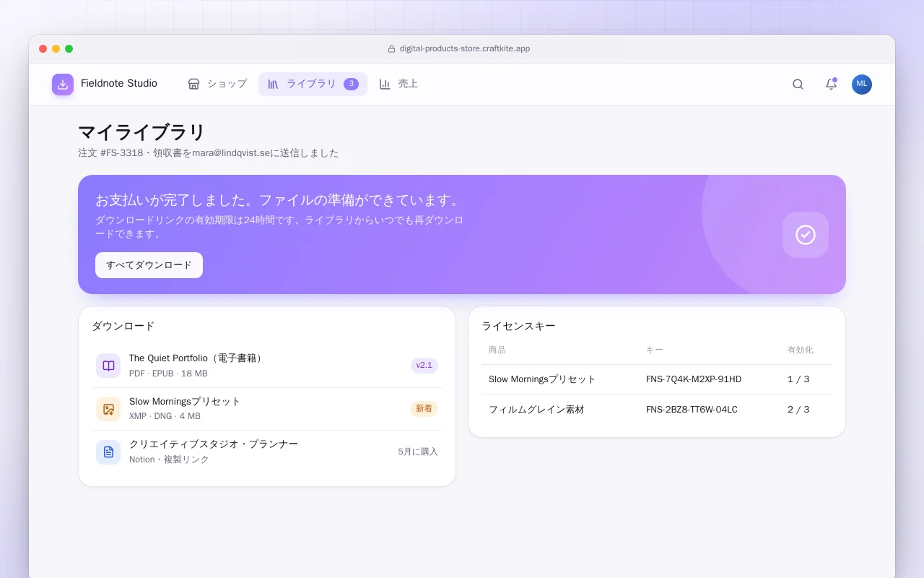The image size is (924, 578).
Task: Click the image icon for Slow Mornings preset
Action: tap(108, 409)
